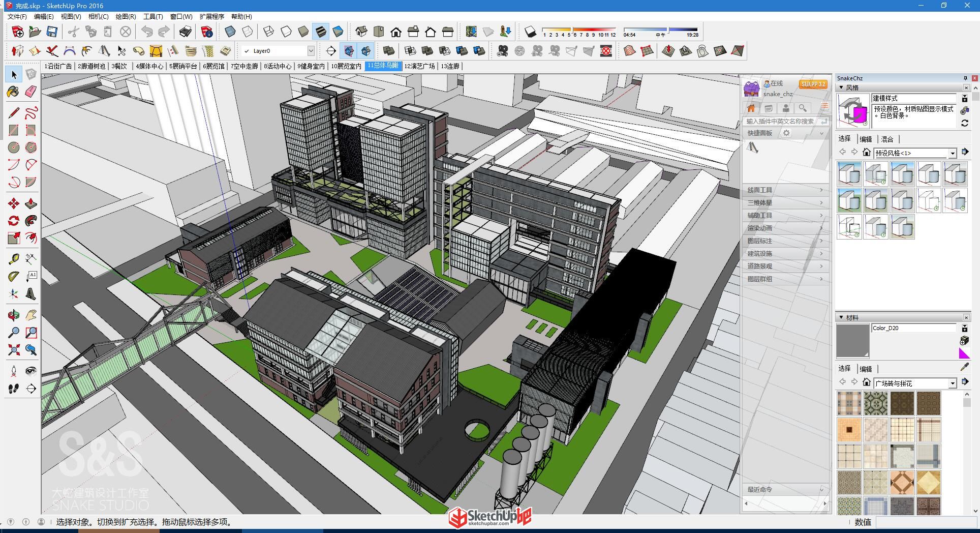
Task: Enable Wireframe face style
Action: (269, 32)
